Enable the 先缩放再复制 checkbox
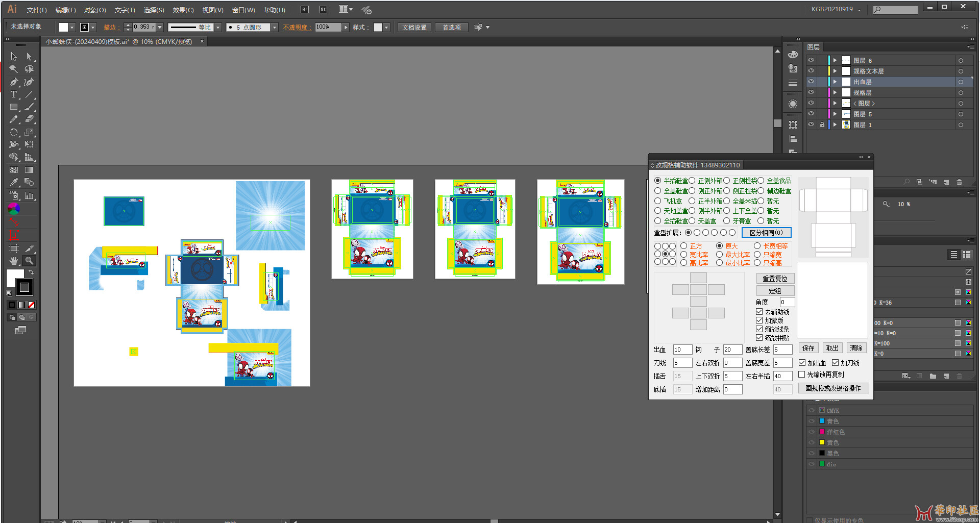 click(x=802, y=375)
